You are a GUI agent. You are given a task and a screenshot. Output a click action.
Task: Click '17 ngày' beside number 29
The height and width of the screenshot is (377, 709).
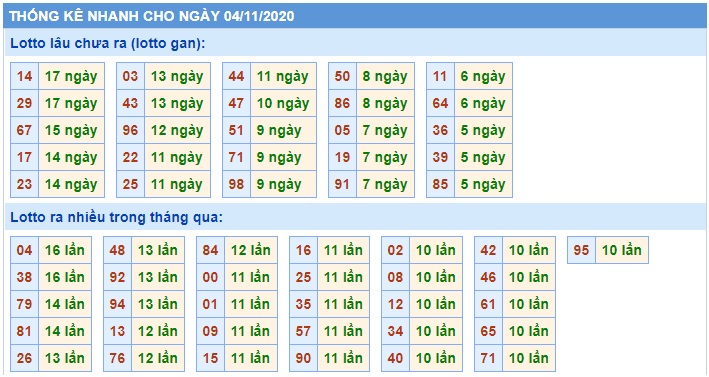[x=71, y=104]
